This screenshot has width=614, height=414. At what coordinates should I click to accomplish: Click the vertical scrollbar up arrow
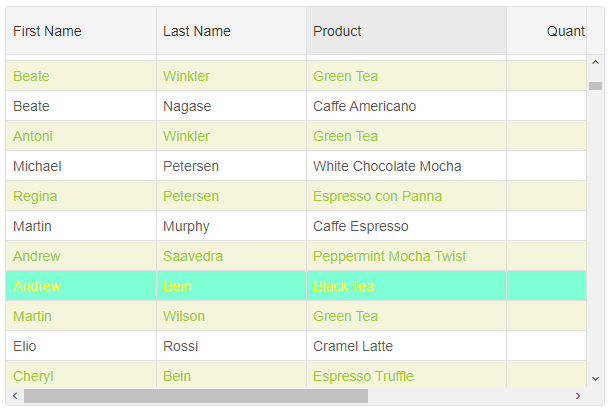click(595, 63)
